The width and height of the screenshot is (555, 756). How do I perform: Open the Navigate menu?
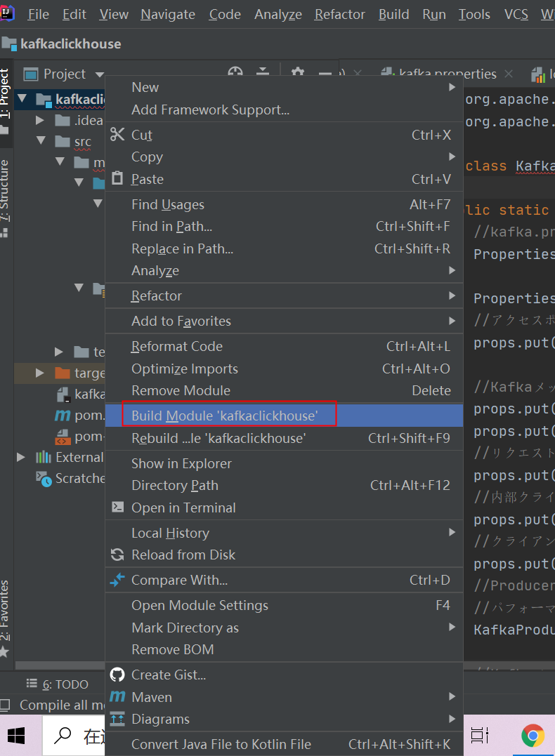pyautogui.click(x=168, y=15)
